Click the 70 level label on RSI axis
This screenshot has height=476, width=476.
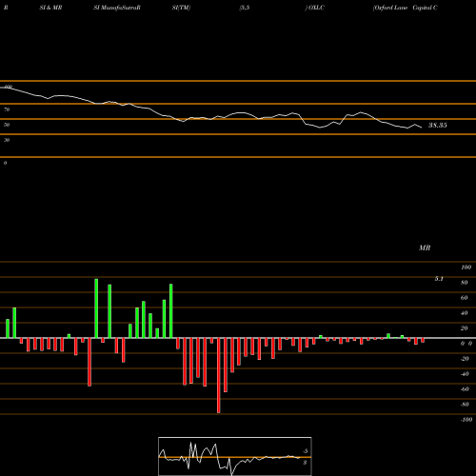coord(7,109)
